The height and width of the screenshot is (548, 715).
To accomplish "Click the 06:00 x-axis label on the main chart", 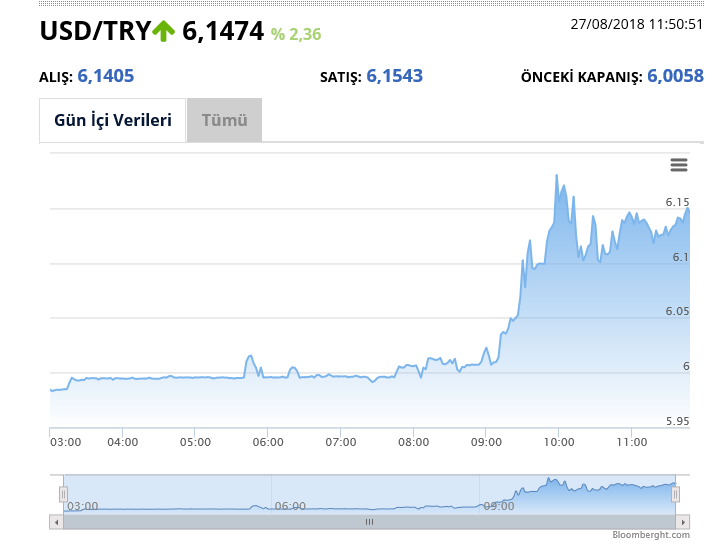I will [268, 442].
